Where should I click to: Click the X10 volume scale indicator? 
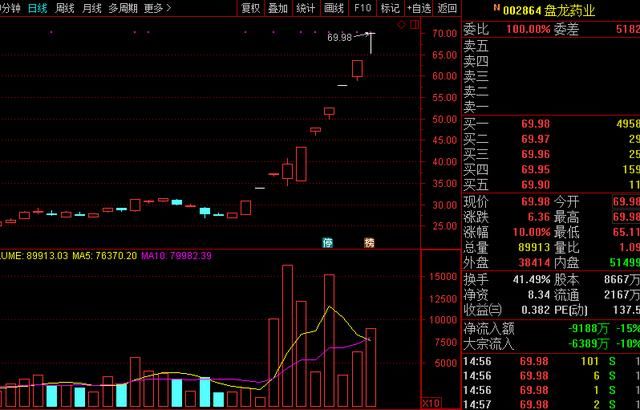click(432, 402)
